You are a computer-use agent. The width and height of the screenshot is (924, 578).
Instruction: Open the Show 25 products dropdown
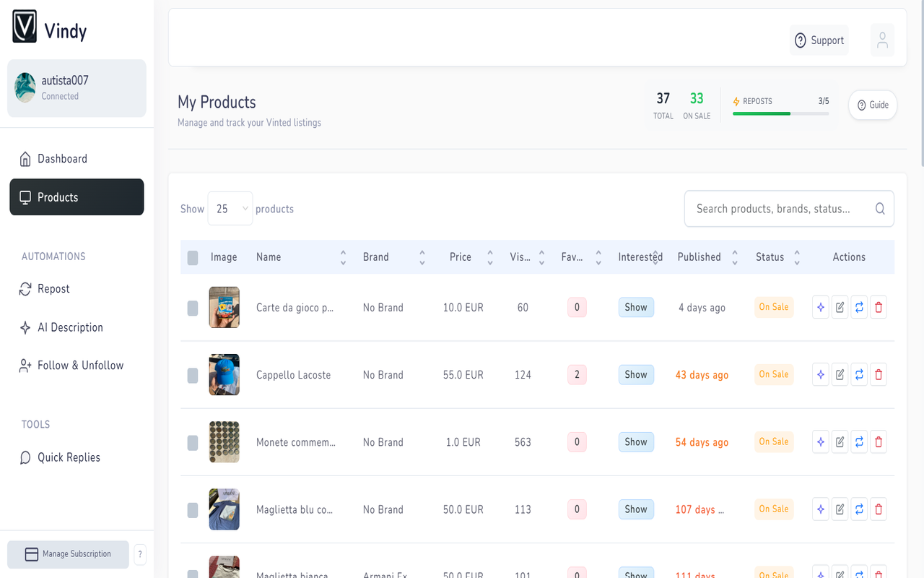point(230,208)
